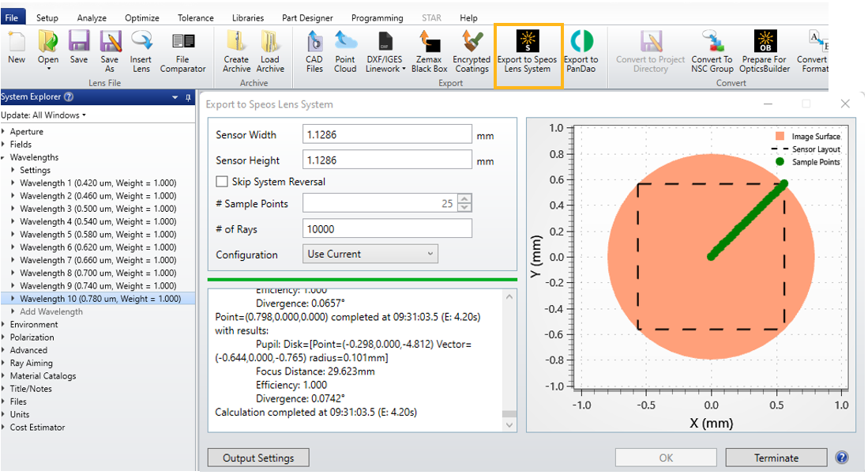
Task: Select Wavelength 5 (0.580 um) row
Action: coord(98,235)
